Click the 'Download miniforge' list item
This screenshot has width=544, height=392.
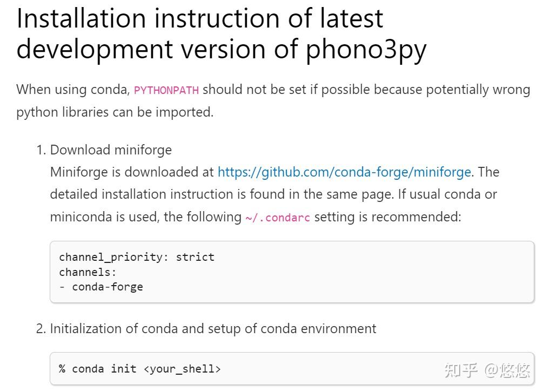point(111,150)
